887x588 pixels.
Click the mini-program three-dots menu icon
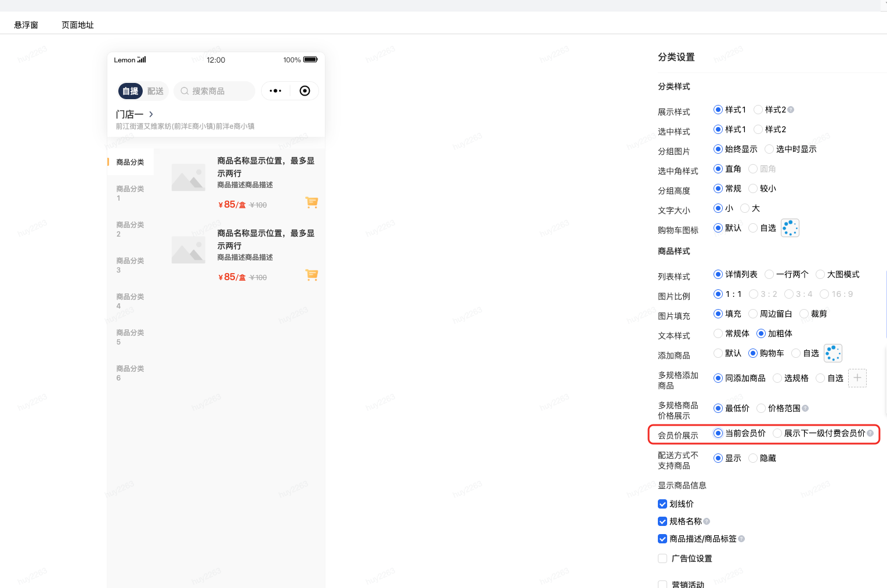[x=276, y=91]
